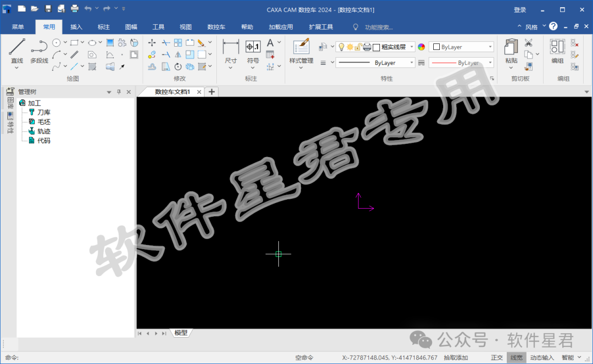This screenshot has width=593, height=364.
Task: Select the Move tool in 修改 group
Action: 152,43
